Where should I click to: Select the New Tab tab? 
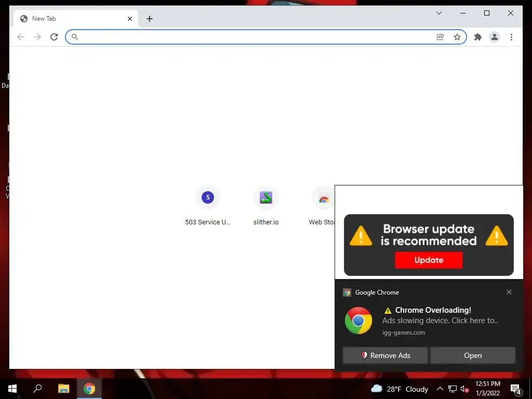76,19
